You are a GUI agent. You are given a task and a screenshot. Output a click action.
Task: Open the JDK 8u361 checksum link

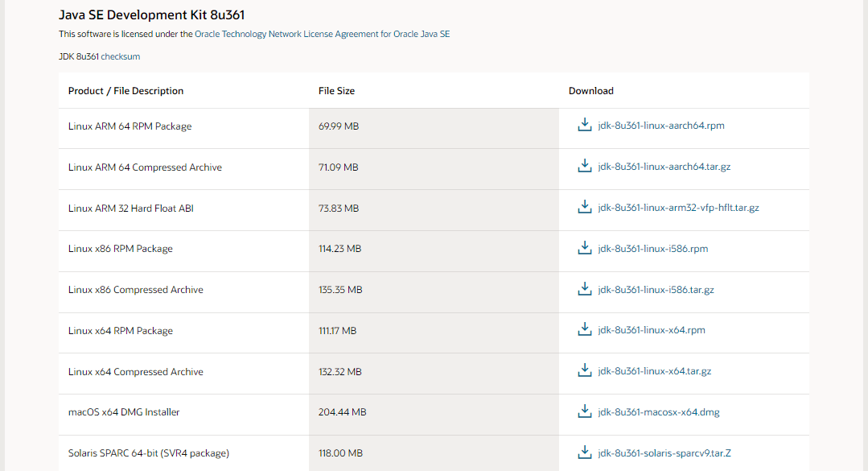click(x=120, y=56)
